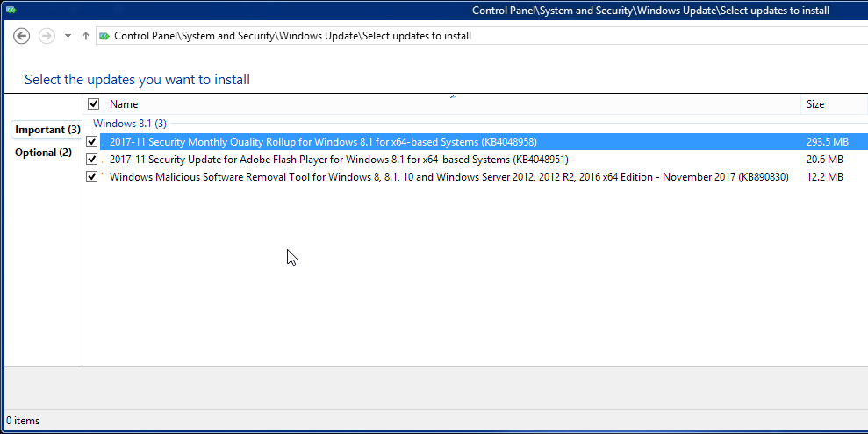Image resolution: width=868 pixels, height=434 pixels.
Task: Open the recent locations dropdown arrow
Action: tap(68, 36)
